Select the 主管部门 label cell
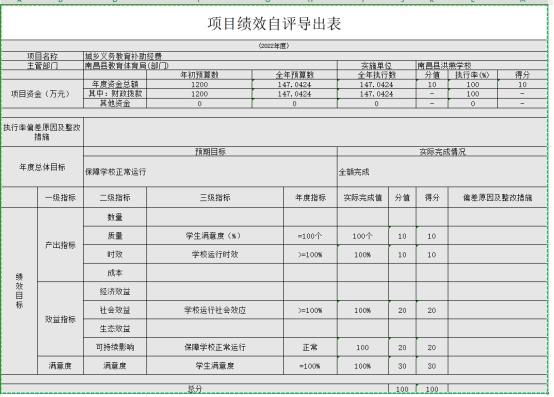Image resolution: width=554 pixels, height=397 pixels. click(42, 66)
